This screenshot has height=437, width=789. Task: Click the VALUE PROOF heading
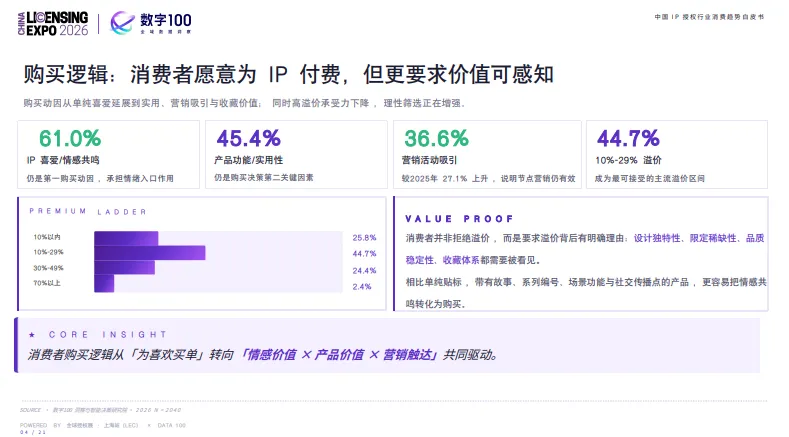coord(459,219)
